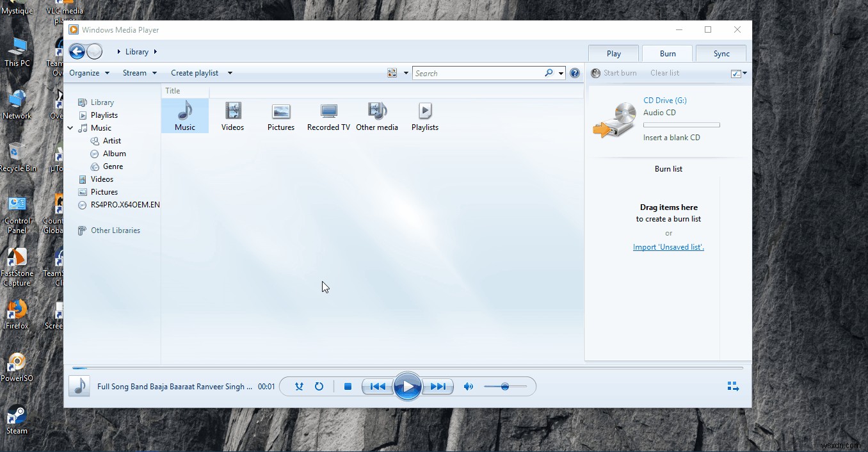Click the Help question mark icon
This screenshot has width=868, height=452.
coord(574,72)
